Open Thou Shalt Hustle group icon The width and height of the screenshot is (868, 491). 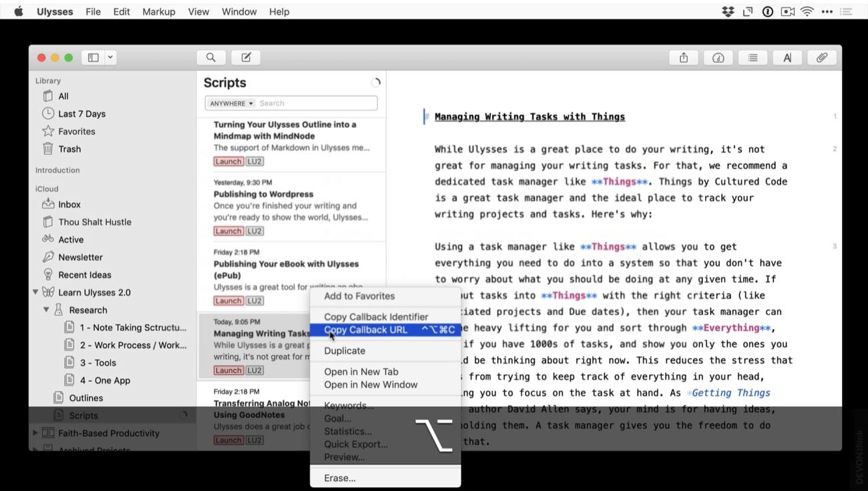coord(48,221)
